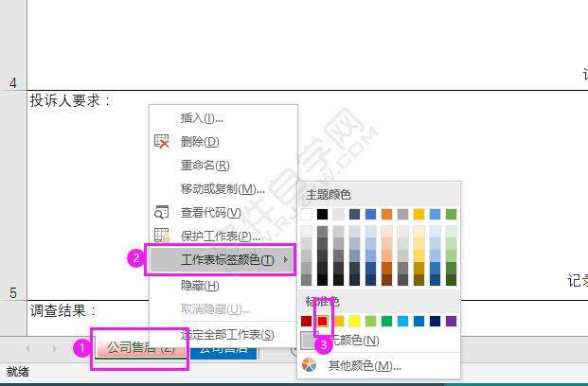Select row header 5

pos(13,196)
